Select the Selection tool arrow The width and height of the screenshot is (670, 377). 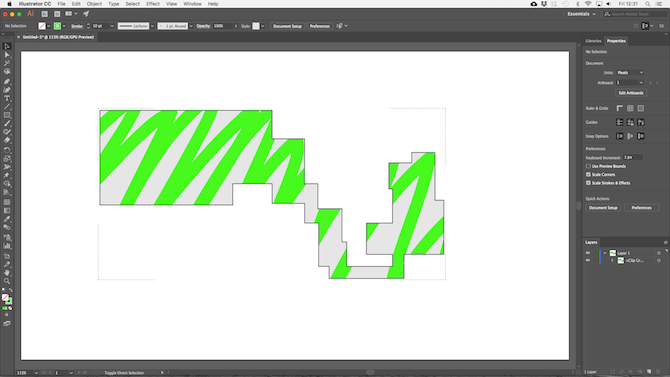coord(7,46)
